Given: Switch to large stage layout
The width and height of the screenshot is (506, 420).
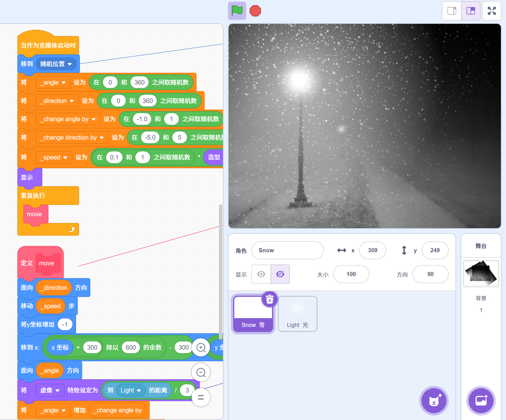Looking at the screenshot, I should coord(471,11).
